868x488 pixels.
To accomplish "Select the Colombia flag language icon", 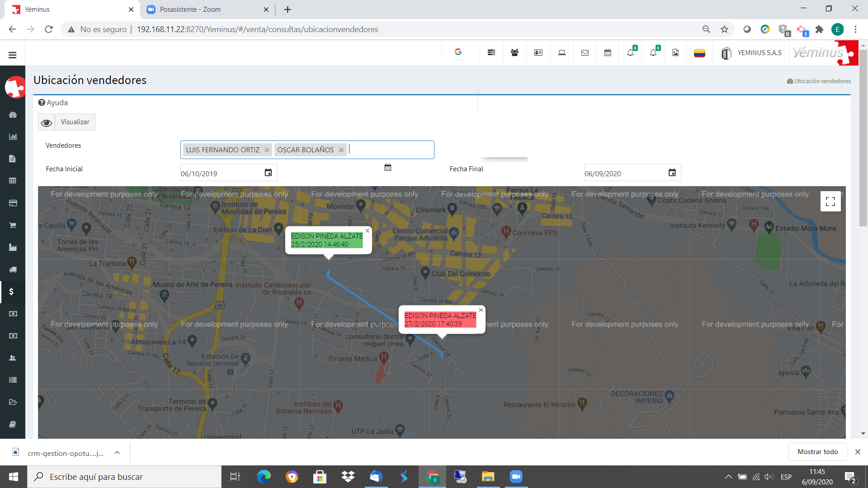I will [x=699, y=53].
